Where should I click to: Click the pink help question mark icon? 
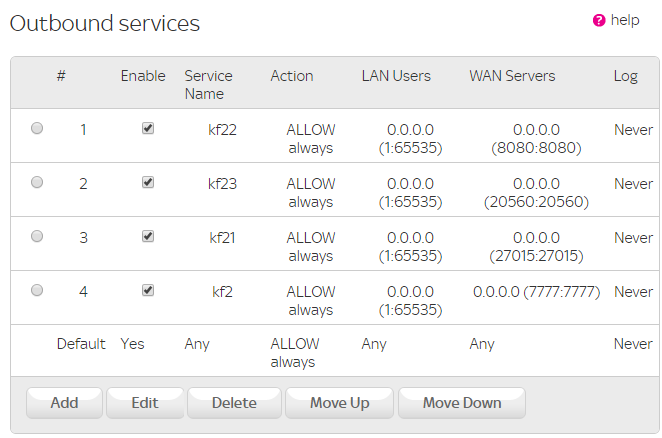[x=599, y=20]
